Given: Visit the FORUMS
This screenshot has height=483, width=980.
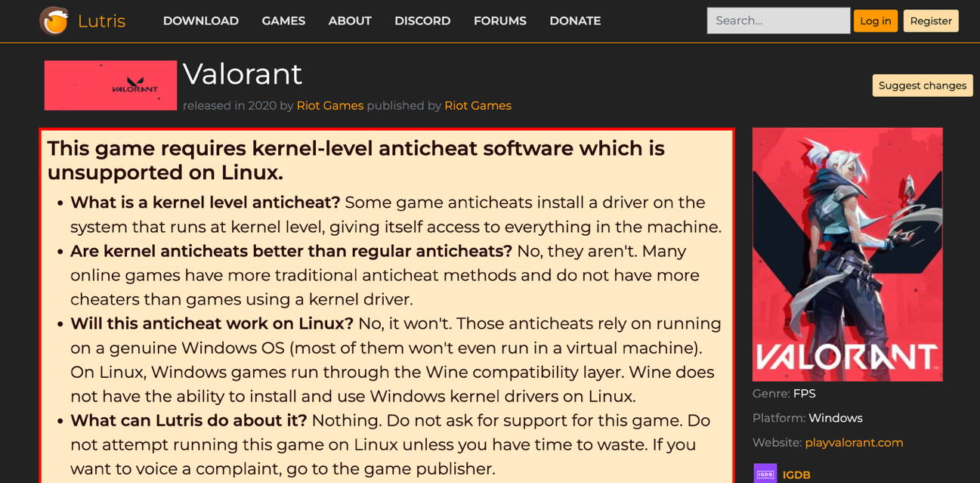Looking at the screenshot, I should (499, 20).
